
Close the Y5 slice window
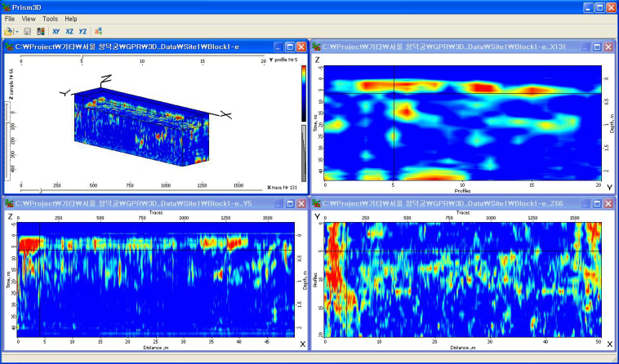tap(301, 203)
